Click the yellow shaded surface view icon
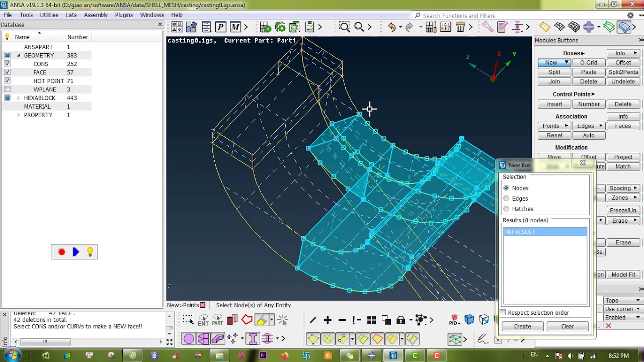This screenshot has height=362, width=644. [545, 27]
